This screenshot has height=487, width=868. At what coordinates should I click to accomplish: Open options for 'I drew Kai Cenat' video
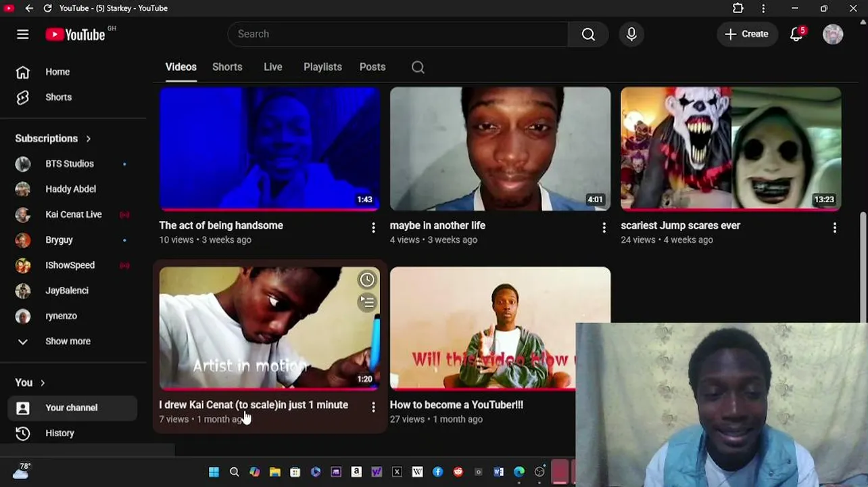373,407
